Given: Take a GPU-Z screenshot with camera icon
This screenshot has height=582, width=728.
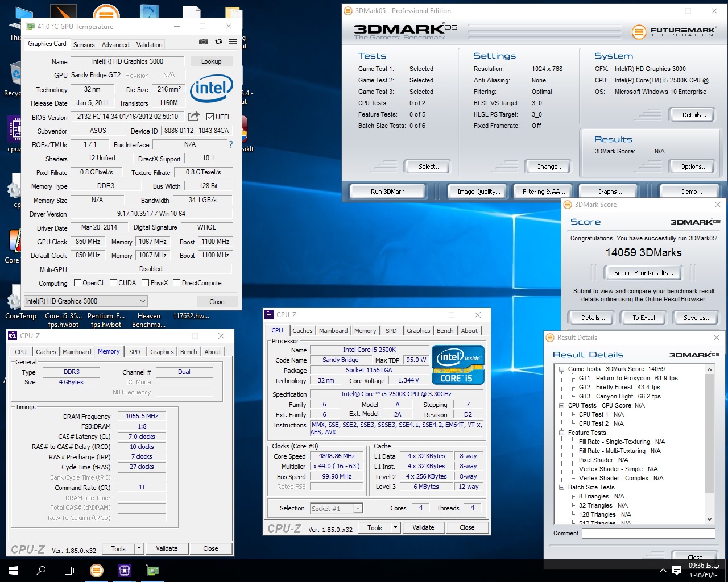Looking at the screenshot, I should [204, 41].
